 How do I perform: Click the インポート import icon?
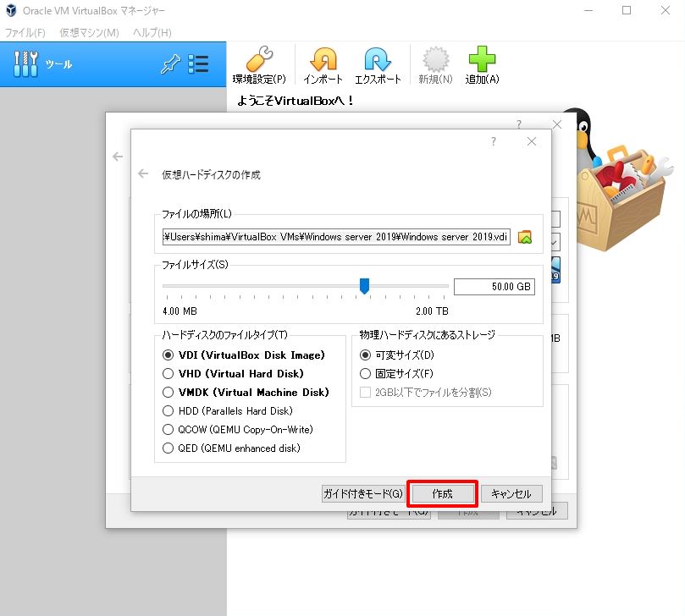[323, 59]
